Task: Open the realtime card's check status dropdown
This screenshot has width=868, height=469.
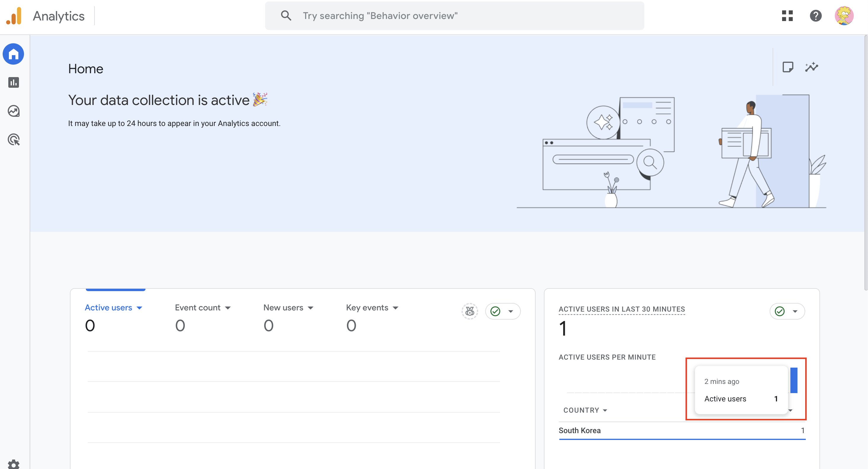Action: pyautogui.click(x=787, y=311)
